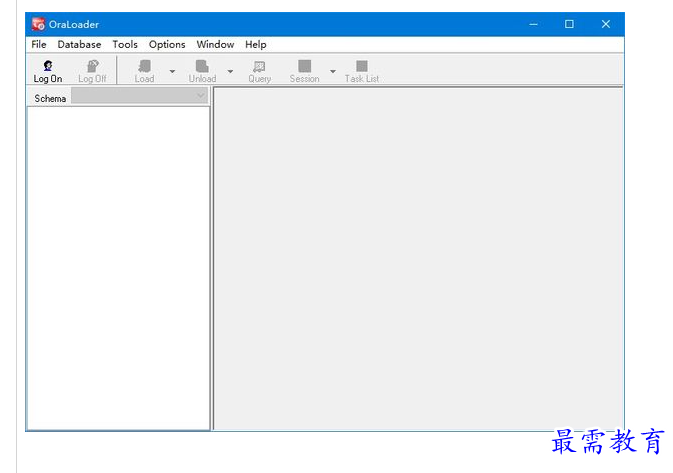Open the Query tool icon
This screenshot has height=473, width=673.
[259, 66]
